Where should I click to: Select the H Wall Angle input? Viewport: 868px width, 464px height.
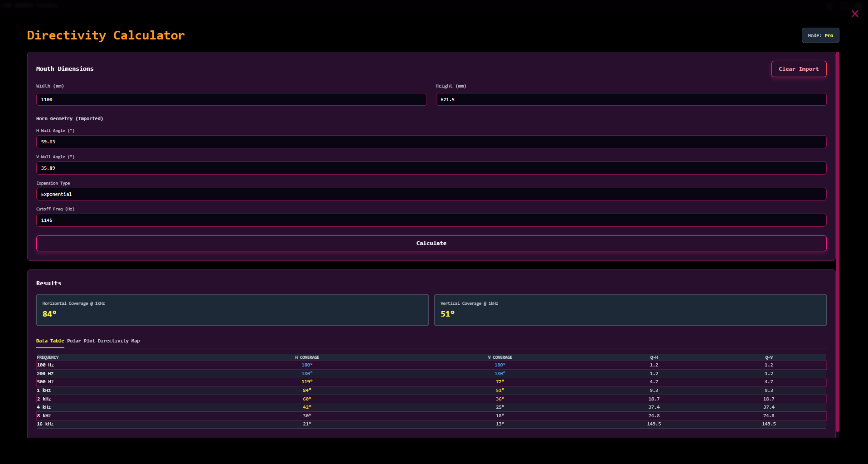click(431, 142)
